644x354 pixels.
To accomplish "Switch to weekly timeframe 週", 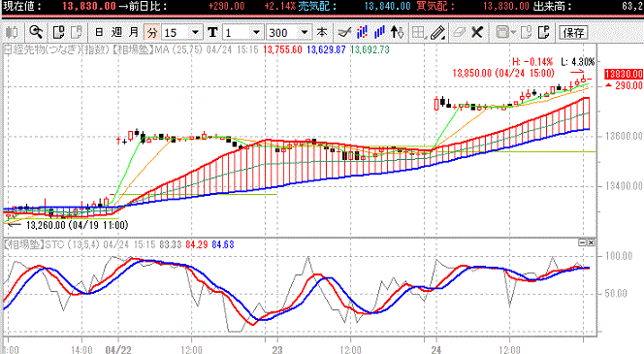I will [x=116, y=32].
